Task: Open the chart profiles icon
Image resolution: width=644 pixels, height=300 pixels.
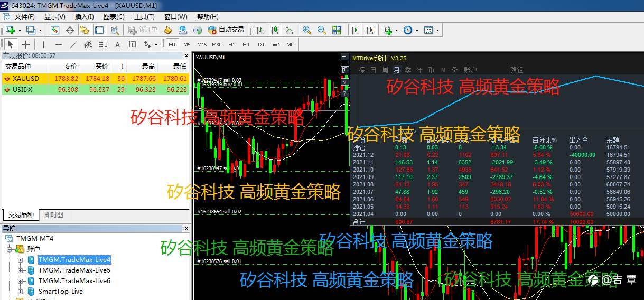Action: (31, 30)
